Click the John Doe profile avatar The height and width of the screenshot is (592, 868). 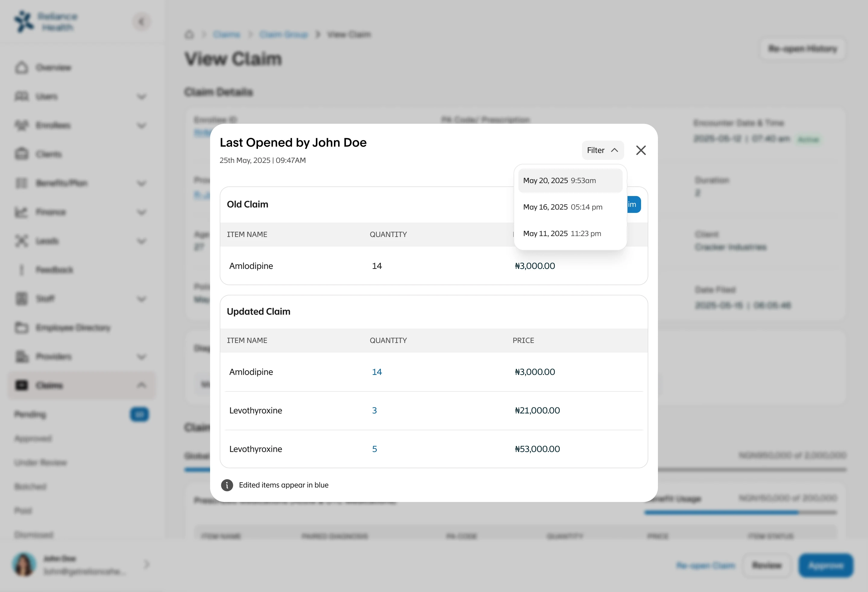pyautogui.click(x=24, y=564)
